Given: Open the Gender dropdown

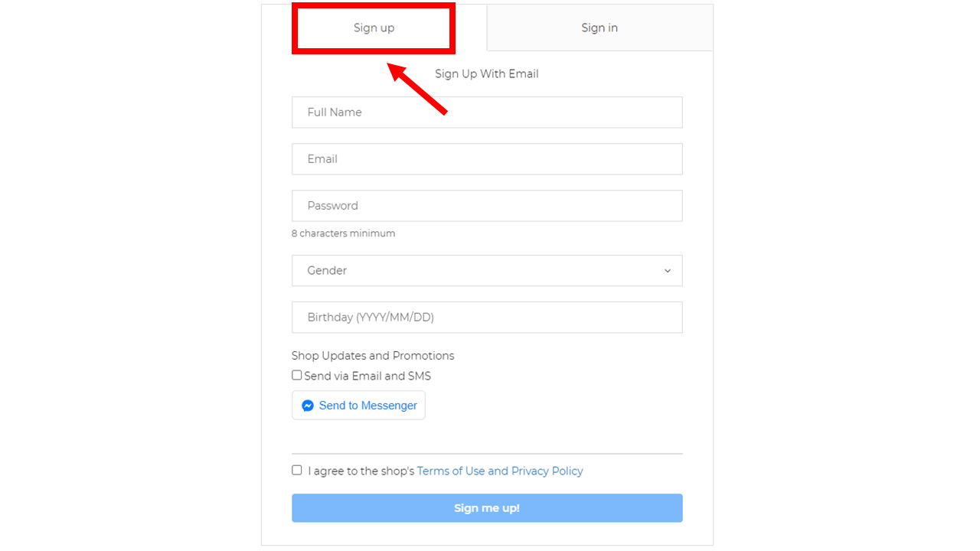Looking at the screenshot, I should (x=487, y=271).
